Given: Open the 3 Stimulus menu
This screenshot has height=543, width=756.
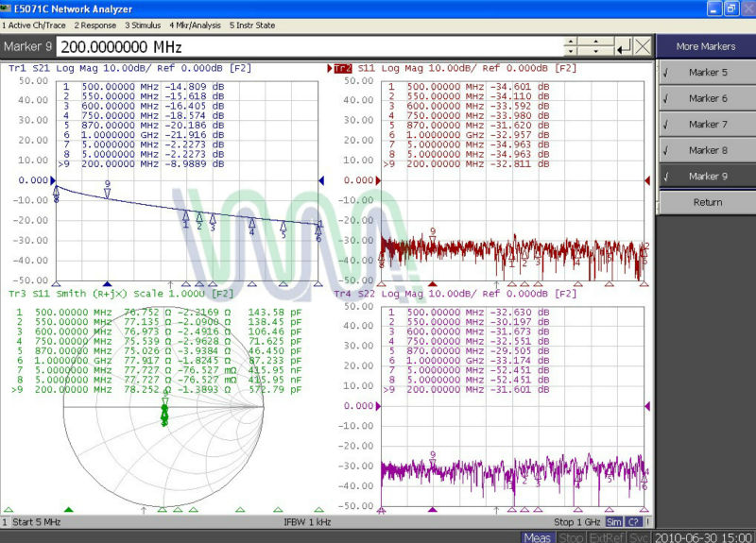Looking at the screenshot, I should pyautogui.click(x=143, y=24).
